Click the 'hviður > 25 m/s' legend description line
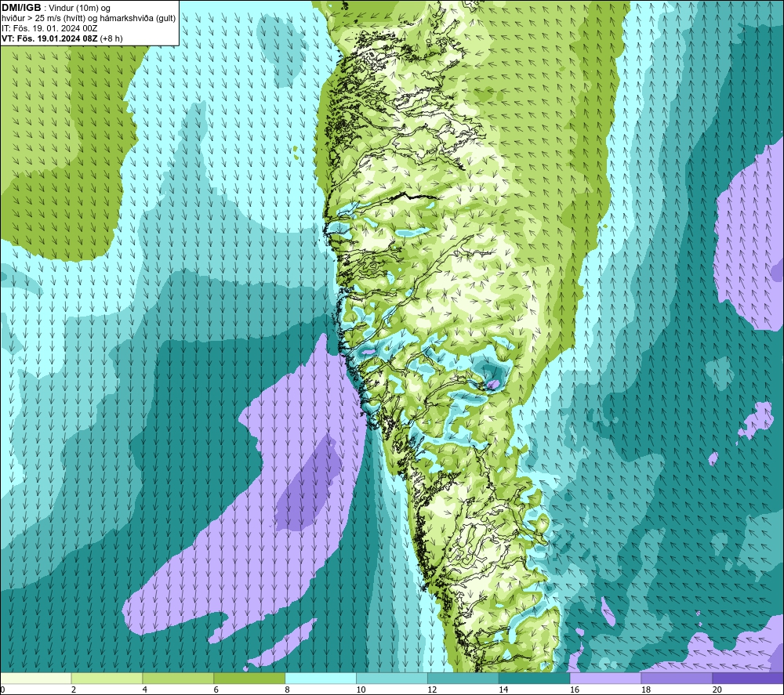 [89, 19]
